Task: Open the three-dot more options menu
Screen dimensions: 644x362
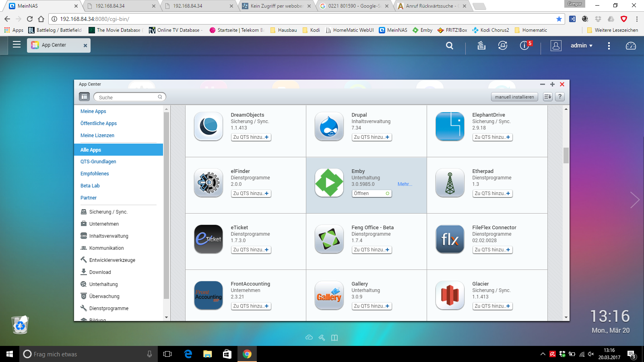Action: [609, 46]
